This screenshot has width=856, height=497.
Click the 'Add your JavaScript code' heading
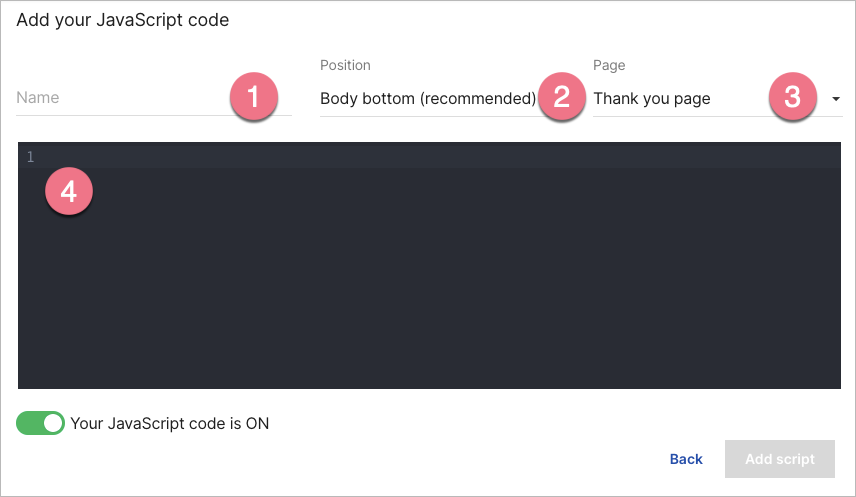click(x=123, y=20)
